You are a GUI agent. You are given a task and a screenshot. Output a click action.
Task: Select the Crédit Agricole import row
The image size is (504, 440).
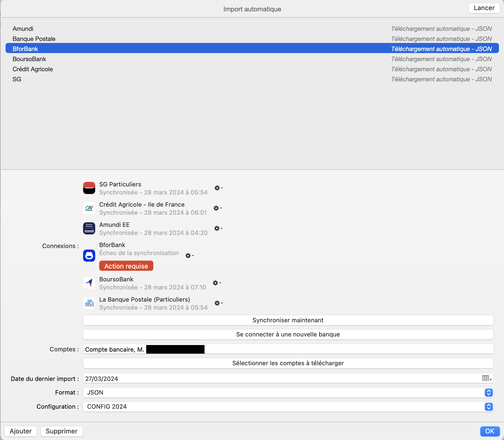tap(252, 69)
